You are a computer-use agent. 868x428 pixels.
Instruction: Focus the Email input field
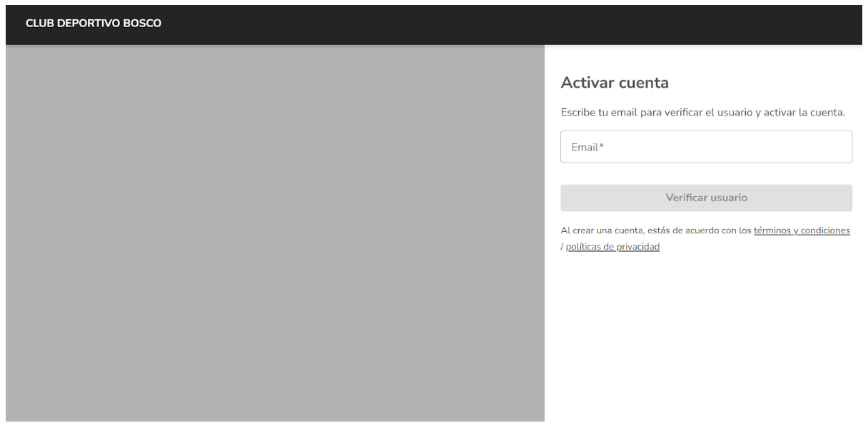pyautogui.click(x=705, y=147)
